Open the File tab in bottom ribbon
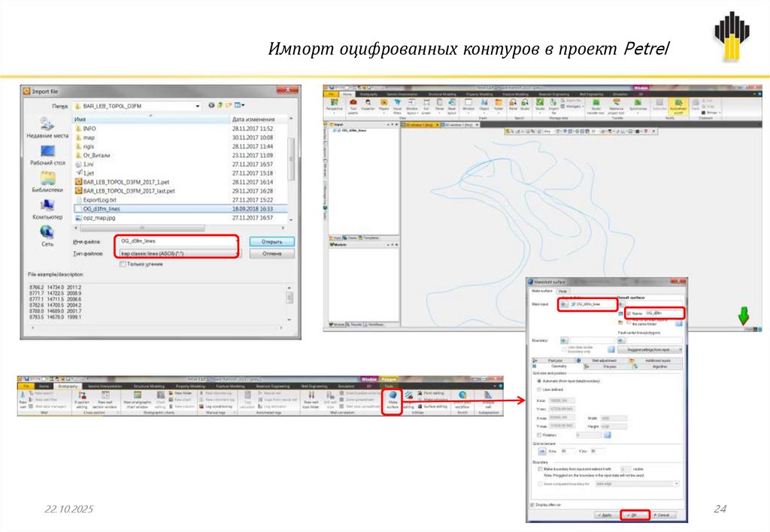770x532 pixels. tap(26, 386)
